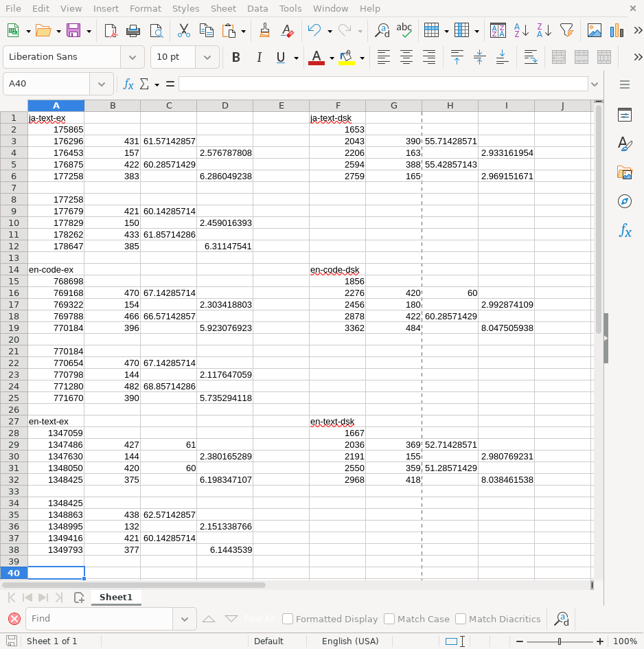This screenshot has width=644, height=649.
Task: Click the Zoom In plus button
Action: point(599,641)
